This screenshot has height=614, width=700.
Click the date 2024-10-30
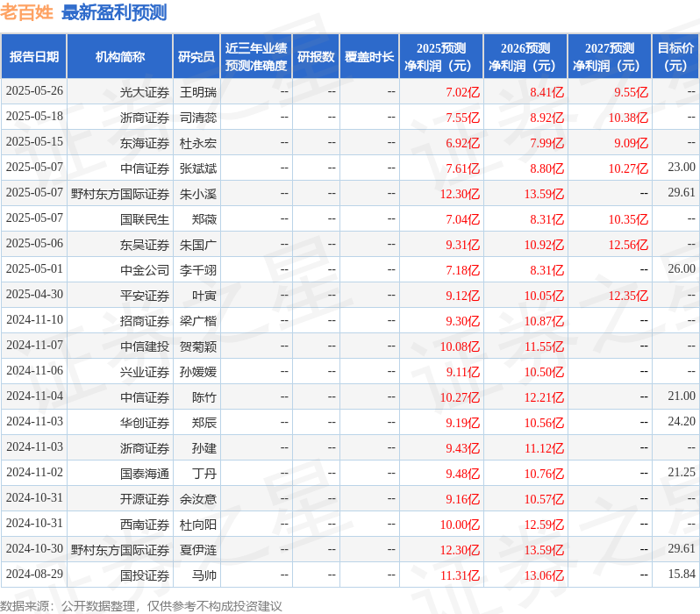pyautogui.click(x=34, y=549)
